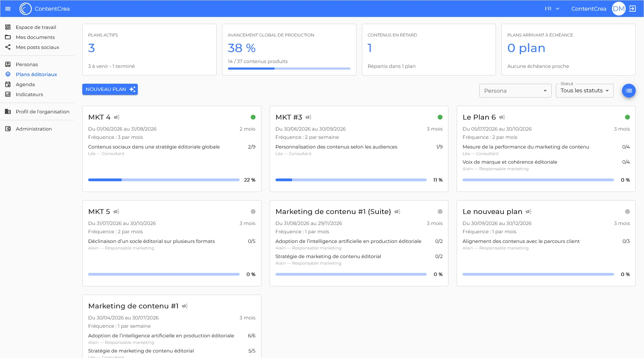Click green status dot on MKT 4 card

253,117
